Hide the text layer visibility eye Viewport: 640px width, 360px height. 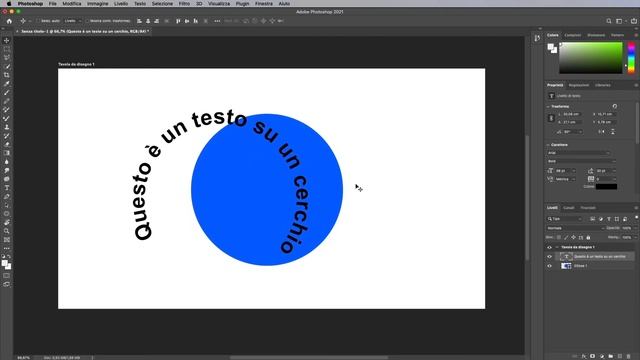pyautogui.click(x=549, y=257)
